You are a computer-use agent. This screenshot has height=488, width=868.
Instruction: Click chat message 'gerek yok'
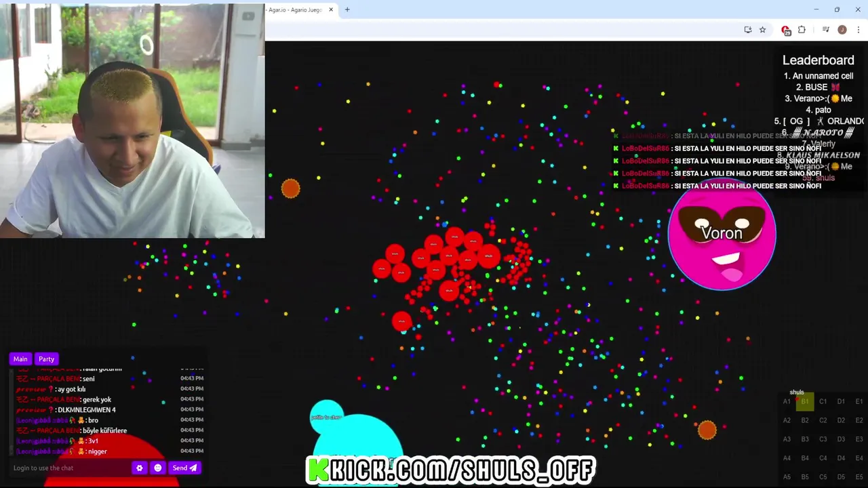pos(97,400)
